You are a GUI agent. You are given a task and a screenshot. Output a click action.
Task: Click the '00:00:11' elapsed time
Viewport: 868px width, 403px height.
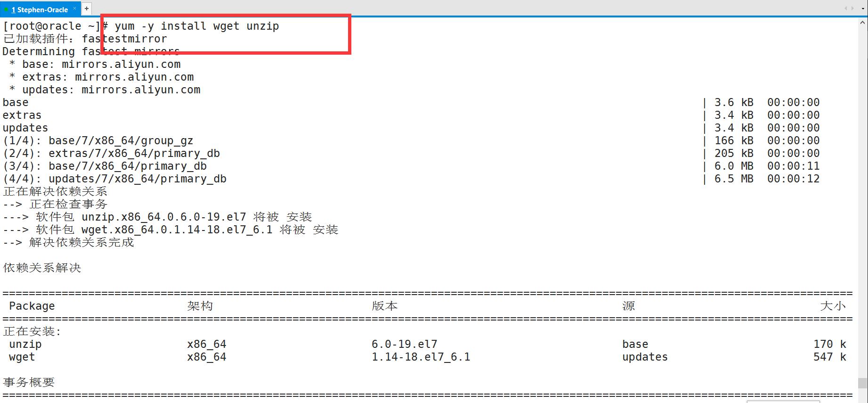tap(794, 166)
